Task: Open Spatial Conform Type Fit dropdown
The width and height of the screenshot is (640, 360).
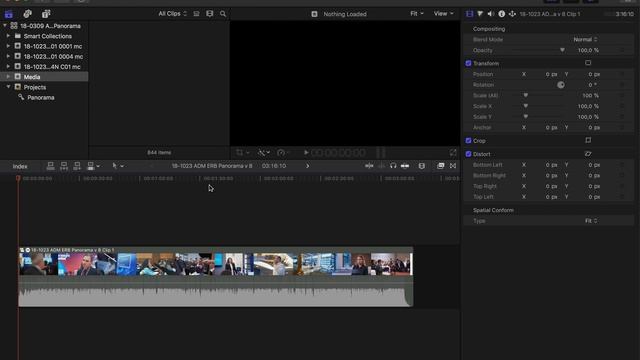Action: 591,220
